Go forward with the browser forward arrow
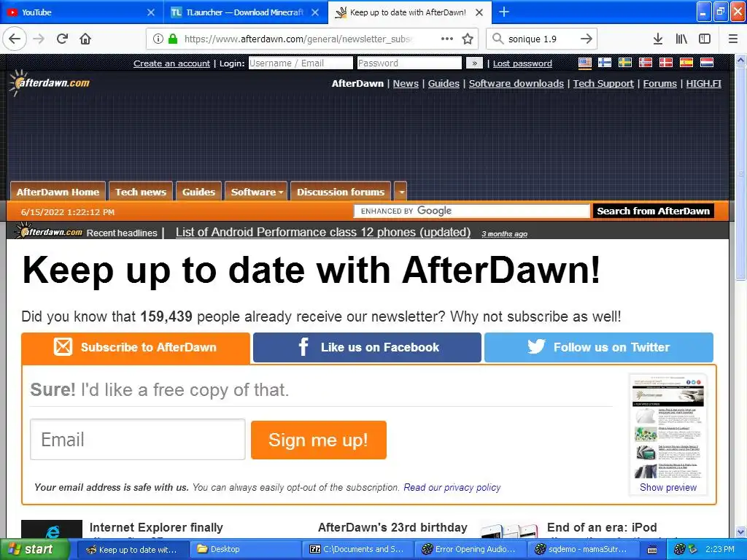Image resolution: width=747 pixels, height=560 pixels. click(39, 39)
